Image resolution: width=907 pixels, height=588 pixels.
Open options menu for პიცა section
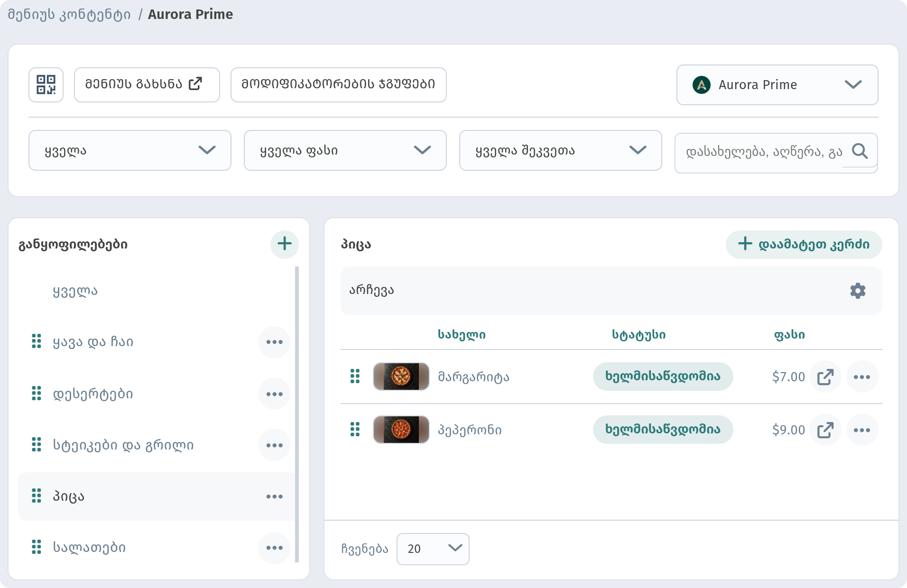274,496
